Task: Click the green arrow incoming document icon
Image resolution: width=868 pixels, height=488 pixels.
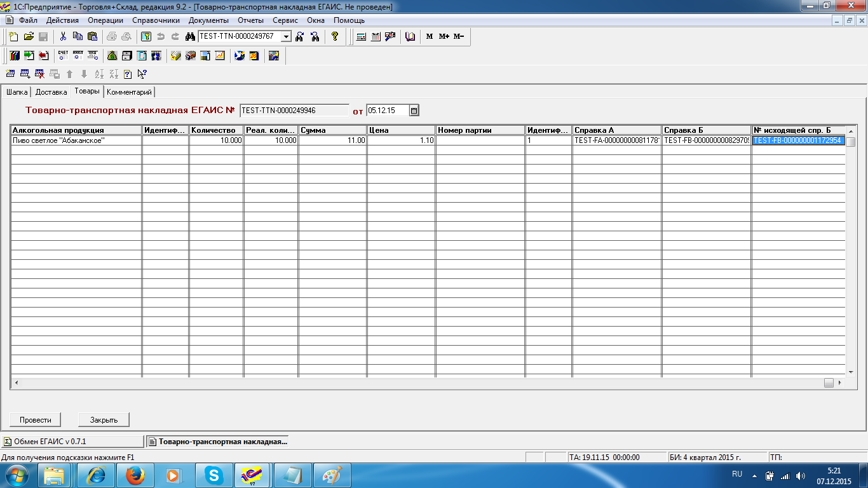Action: click(29, 55)
